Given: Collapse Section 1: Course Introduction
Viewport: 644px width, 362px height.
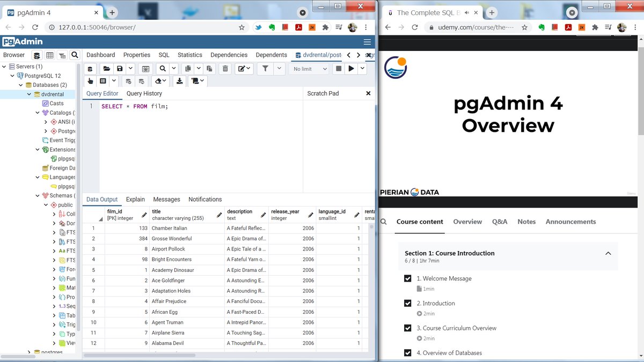Looking at the screenshot, I should click(x=608, y=253).
